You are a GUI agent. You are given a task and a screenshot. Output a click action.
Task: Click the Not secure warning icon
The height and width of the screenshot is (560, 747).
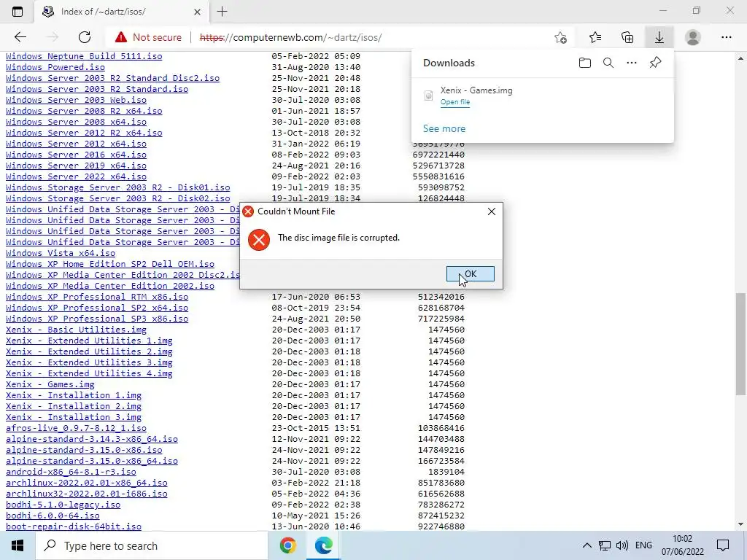pyautogui.click(x=121, y=37)
